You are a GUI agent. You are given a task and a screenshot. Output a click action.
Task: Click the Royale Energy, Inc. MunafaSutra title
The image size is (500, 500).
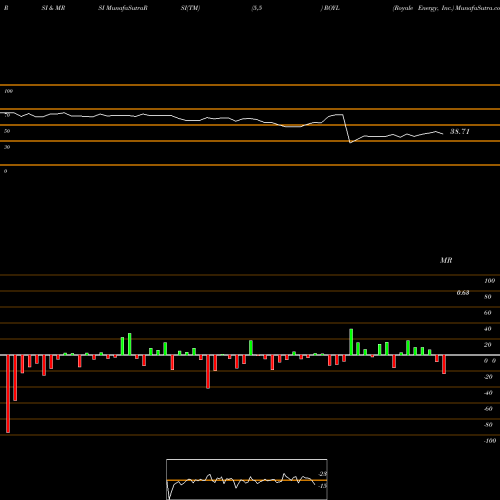coord(446,8)
